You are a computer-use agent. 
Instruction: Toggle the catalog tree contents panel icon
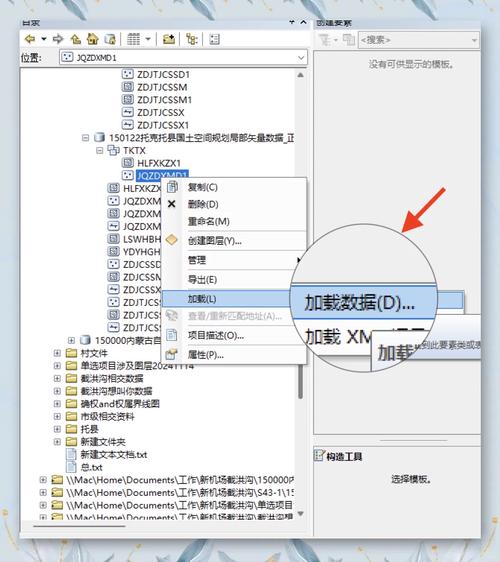(x=192, y=39)
